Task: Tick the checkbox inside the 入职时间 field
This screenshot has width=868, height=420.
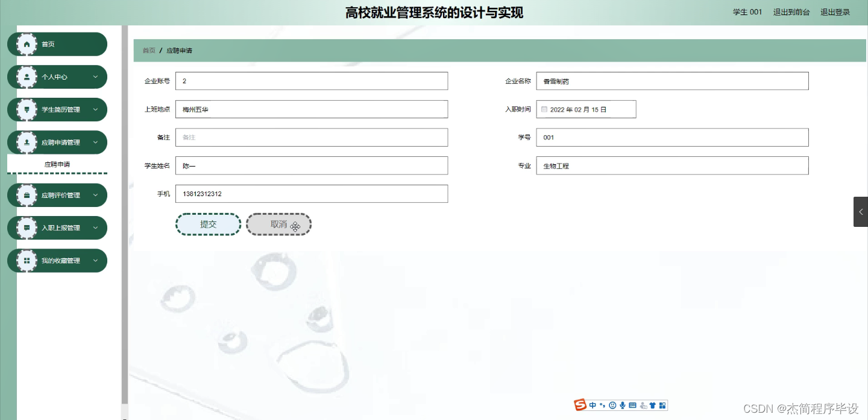Action: 544,109
